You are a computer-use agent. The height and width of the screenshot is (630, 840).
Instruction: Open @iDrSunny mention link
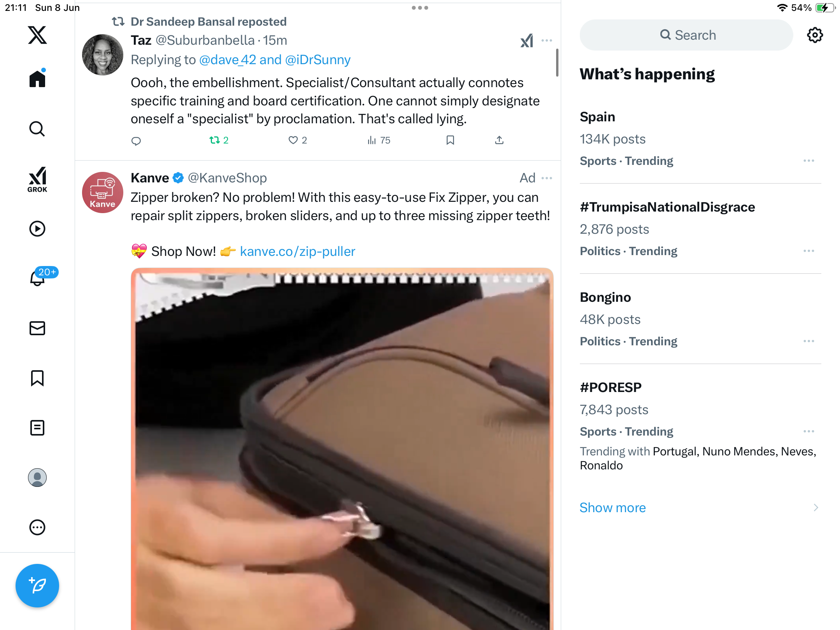click(x=318, y=60)
